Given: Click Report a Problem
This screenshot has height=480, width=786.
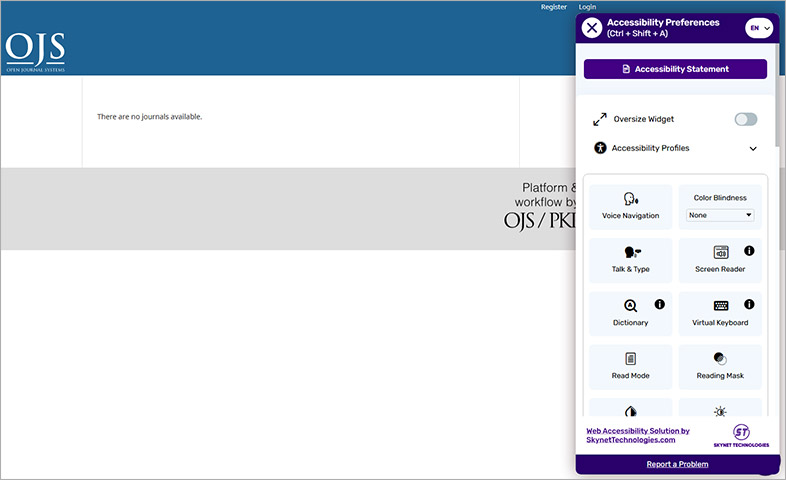Looking at the screenshot, I should click(677, 464).
